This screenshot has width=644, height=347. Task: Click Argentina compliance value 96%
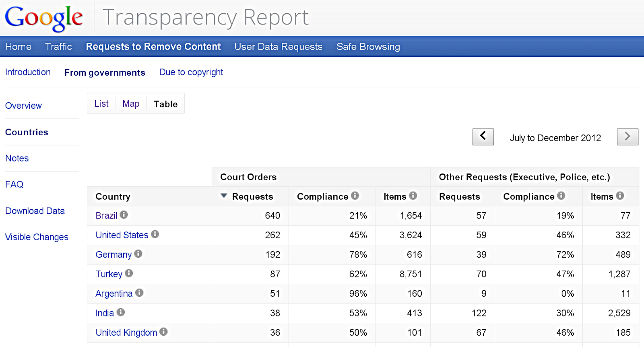358,294
